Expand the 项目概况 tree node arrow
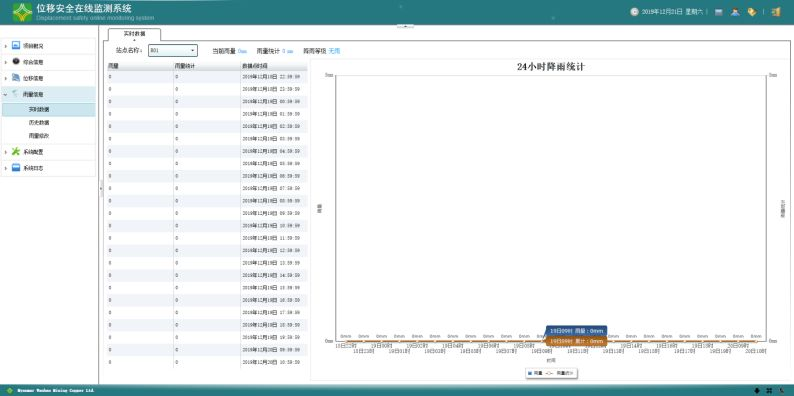Image resolution: width=794 pixels, height=396 pixels. 6,46
